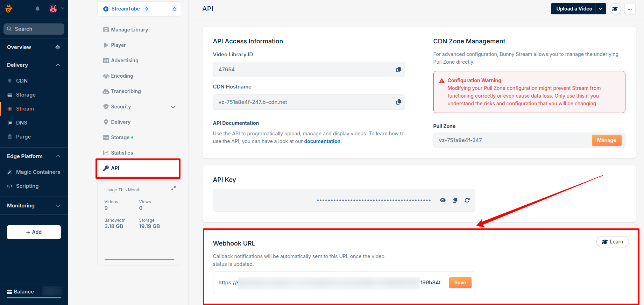Collapse the Delivery section
The width and height of the screenshot is (644, 305).
coord(58,65)
